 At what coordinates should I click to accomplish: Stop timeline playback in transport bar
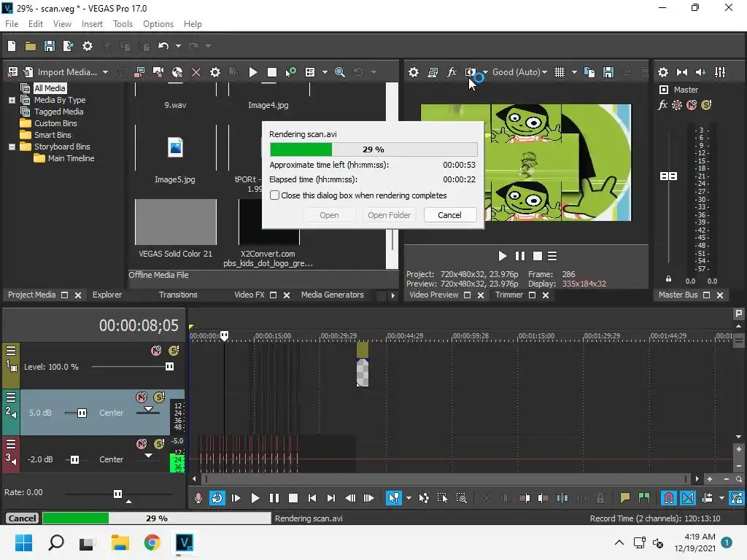tap(293, 498)
